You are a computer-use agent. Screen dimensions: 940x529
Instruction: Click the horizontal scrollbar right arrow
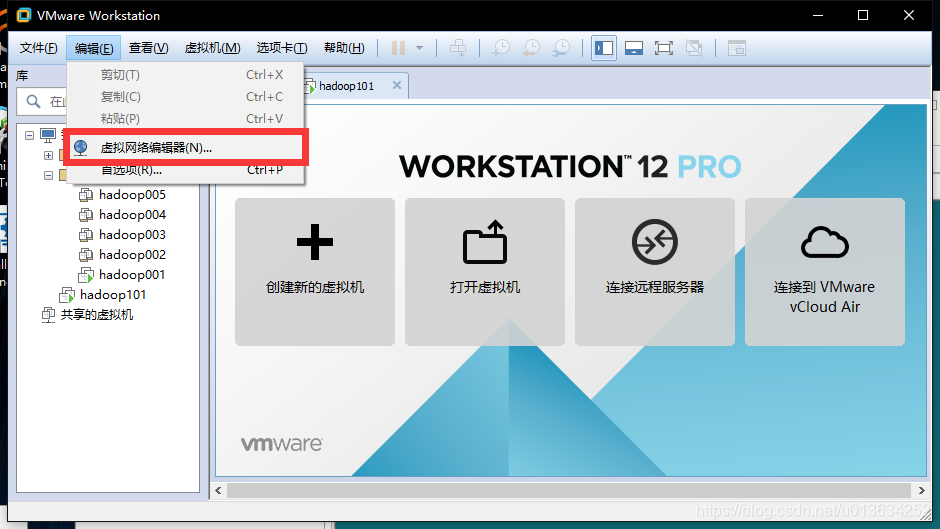tap(921, 491)
